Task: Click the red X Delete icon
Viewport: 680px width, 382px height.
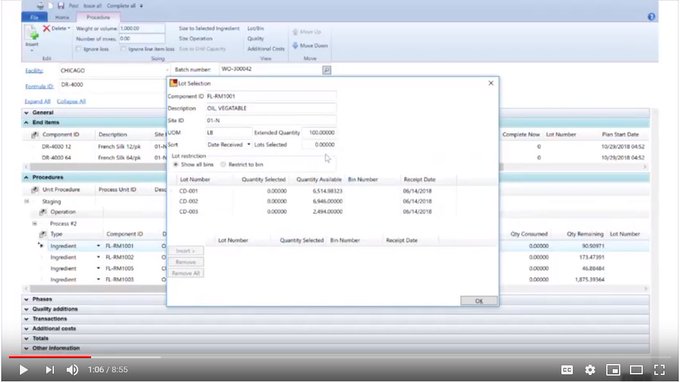Action: [46, 28]
